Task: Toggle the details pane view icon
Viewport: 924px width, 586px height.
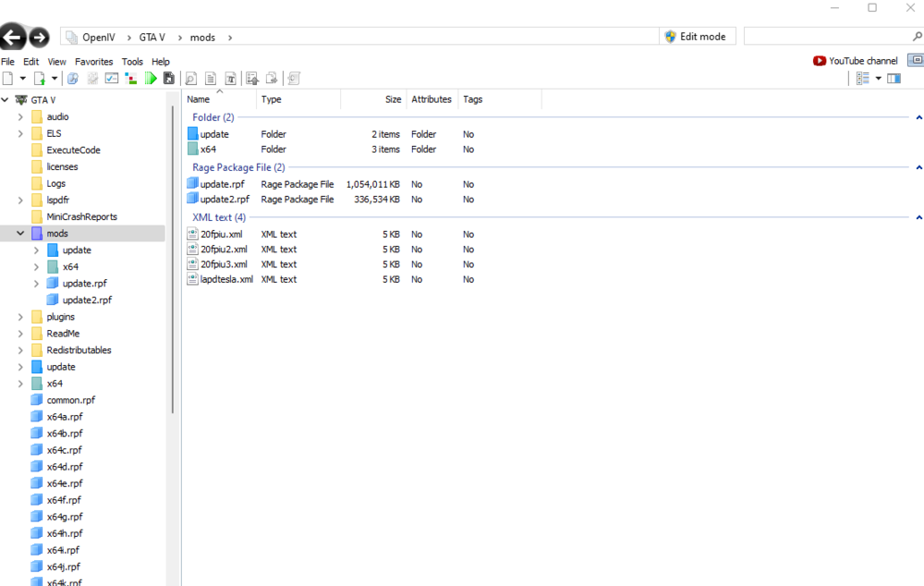Action: click(x=893, y=78)
